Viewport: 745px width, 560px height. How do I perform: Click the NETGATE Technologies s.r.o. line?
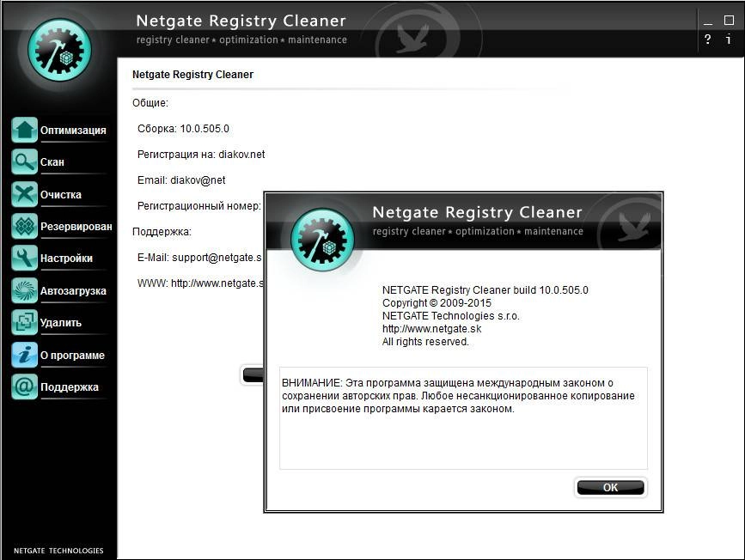pos(451,316)
